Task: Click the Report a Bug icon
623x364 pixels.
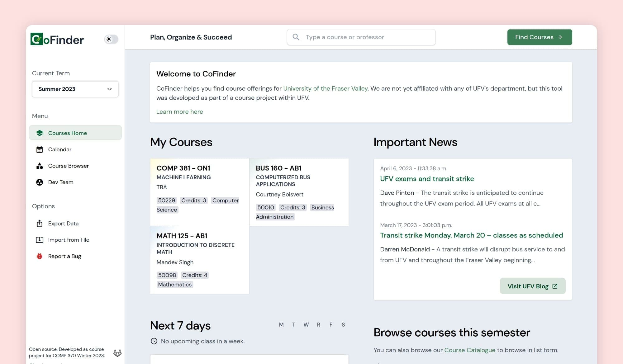Action: click(x=40, y=256)
